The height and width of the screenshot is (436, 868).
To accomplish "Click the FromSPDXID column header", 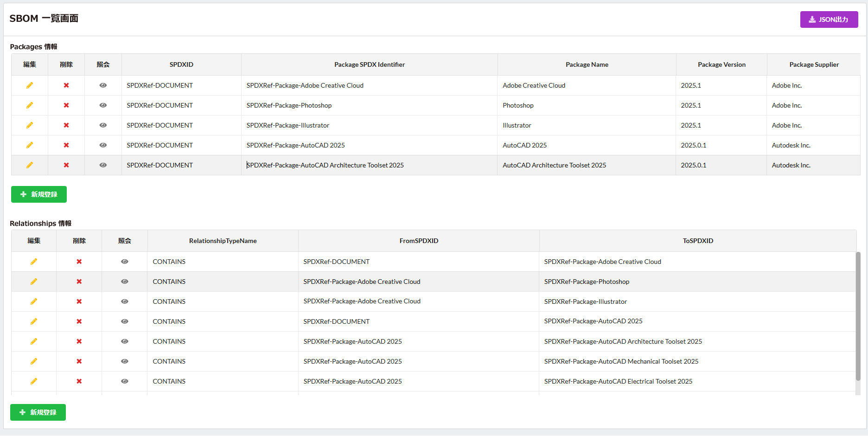I will tap(419, 241).
